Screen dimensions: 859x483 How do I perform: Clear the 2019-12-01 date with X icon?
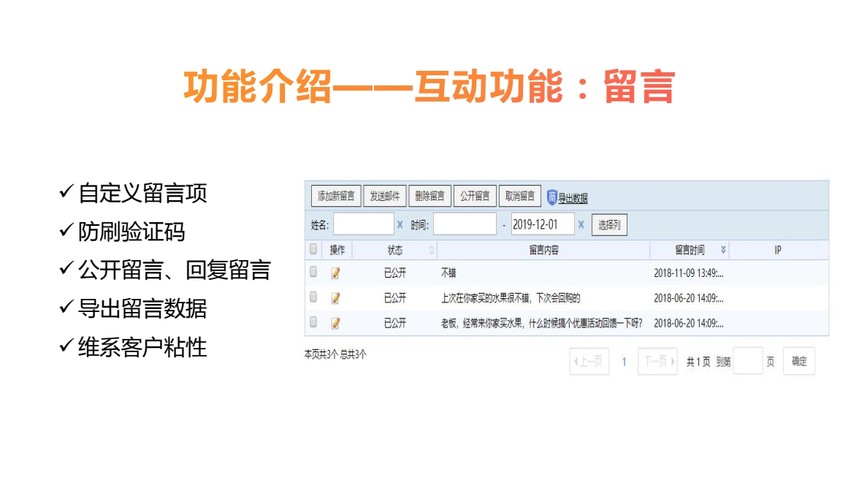581,225
